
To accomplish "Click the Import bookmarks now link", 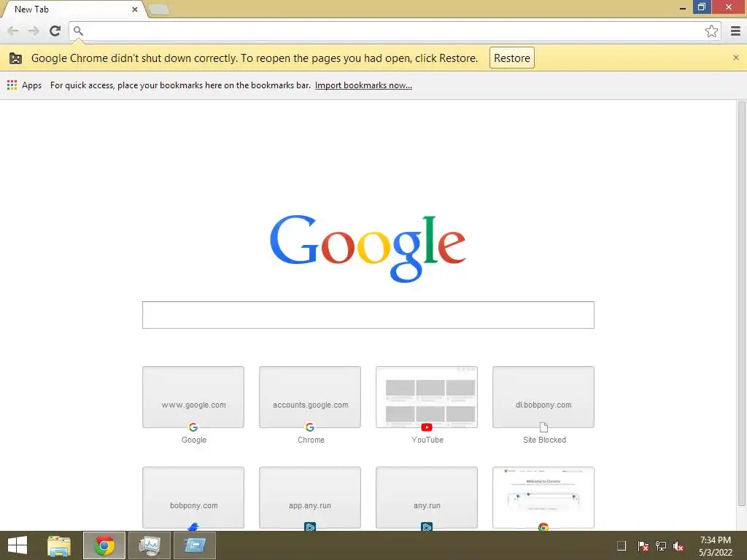I will [363, 85].
